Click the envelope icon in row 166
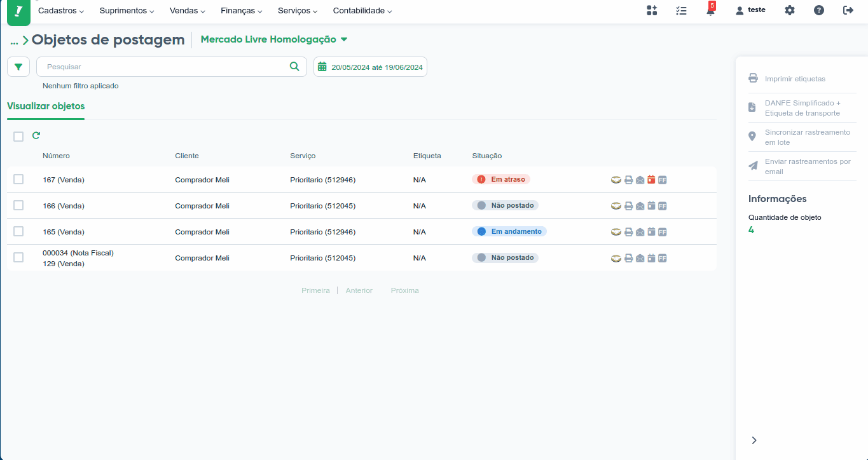 (x=640, y=206)
